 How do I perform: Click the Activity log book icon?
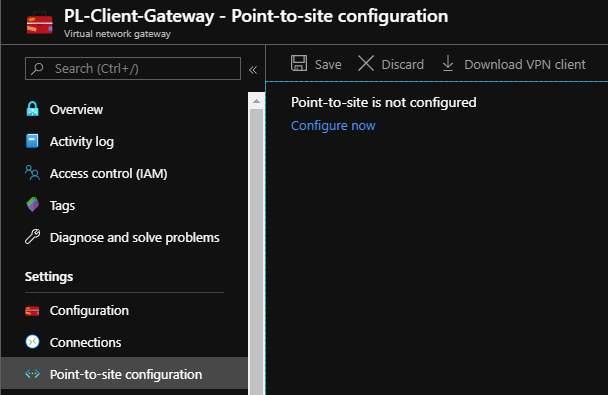coord(32,141)
